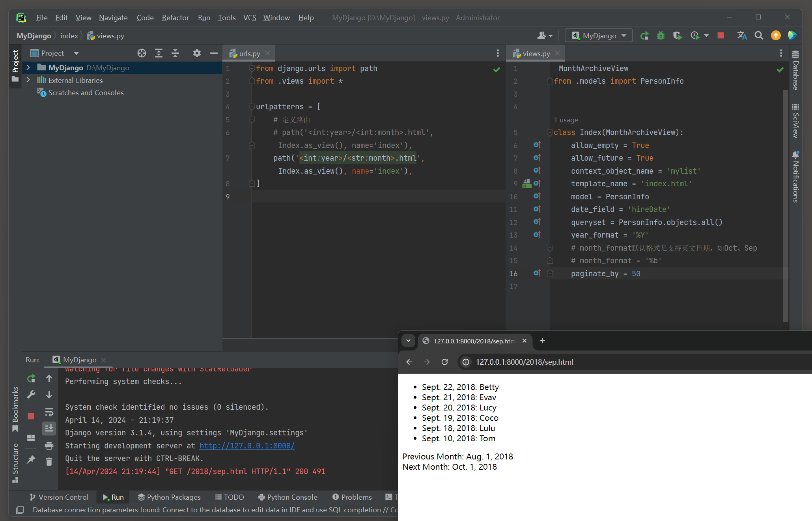The width and height of the screenshot is (812, 521).
Task: Open browser tab search dropdown chevron
Action: 408,341
